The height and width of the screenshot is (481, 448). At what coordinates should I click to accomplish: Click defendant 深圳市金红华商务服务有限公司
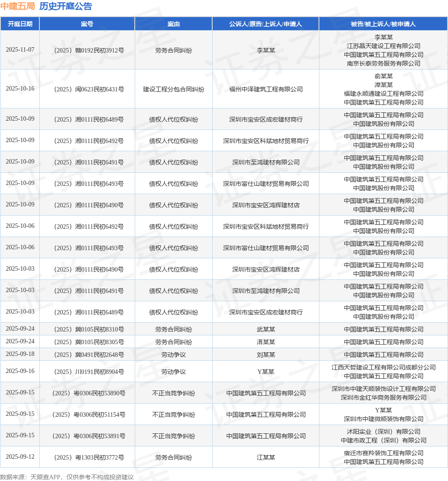tap(384, 397)
